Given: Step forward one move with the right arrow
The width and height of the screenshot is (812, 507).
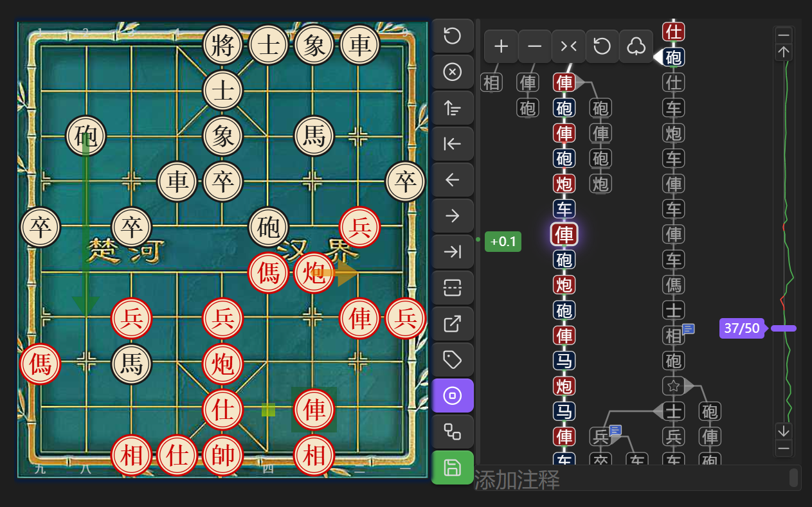Looking at the screenshot, I should tap(453, 215).
